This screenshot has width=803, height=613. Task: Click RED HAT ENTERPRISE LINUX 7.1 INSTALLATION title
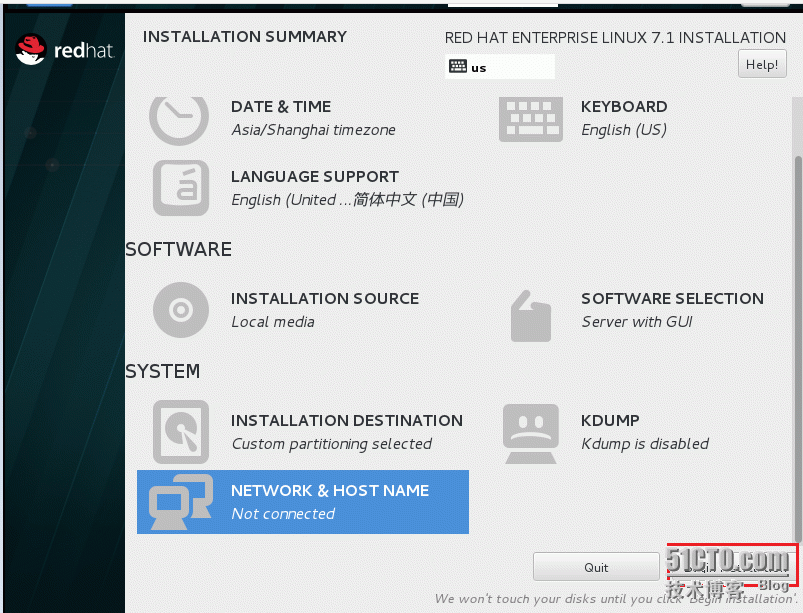tap(615, 38)
